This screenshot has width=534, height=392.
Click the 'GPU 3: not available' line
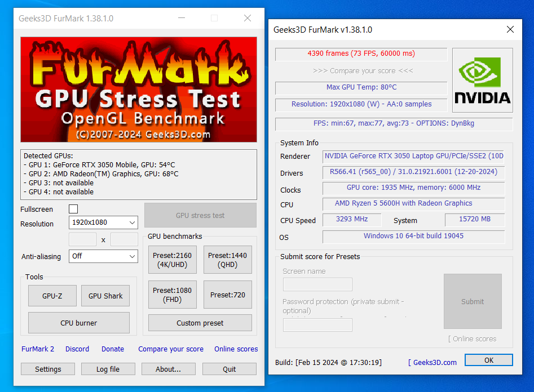59,182
